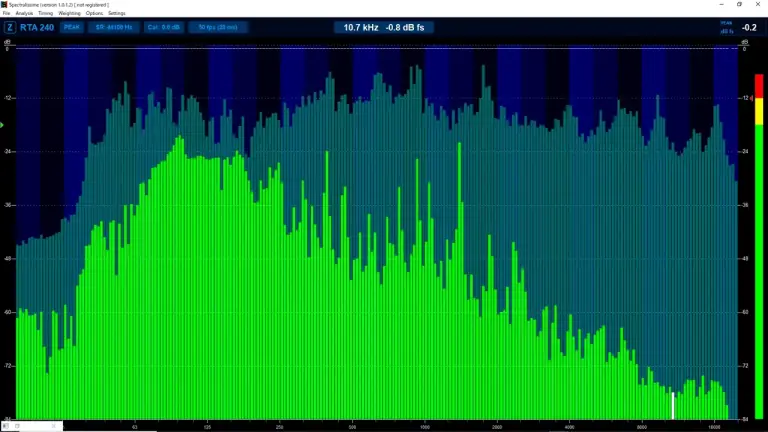Click the 10.7 kHz frequency readout
768x432 pixels.
360,27
